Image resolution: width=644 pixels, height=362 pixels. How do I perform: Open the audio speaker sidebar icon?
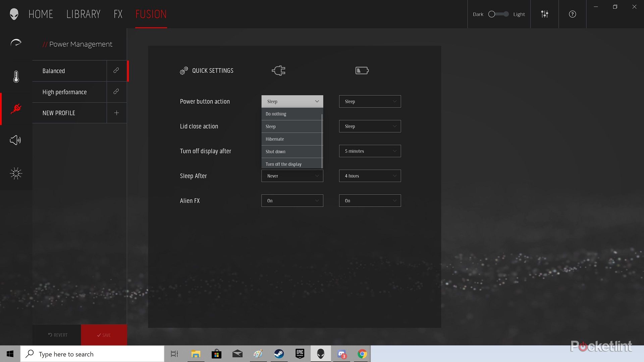coord(15,140)
